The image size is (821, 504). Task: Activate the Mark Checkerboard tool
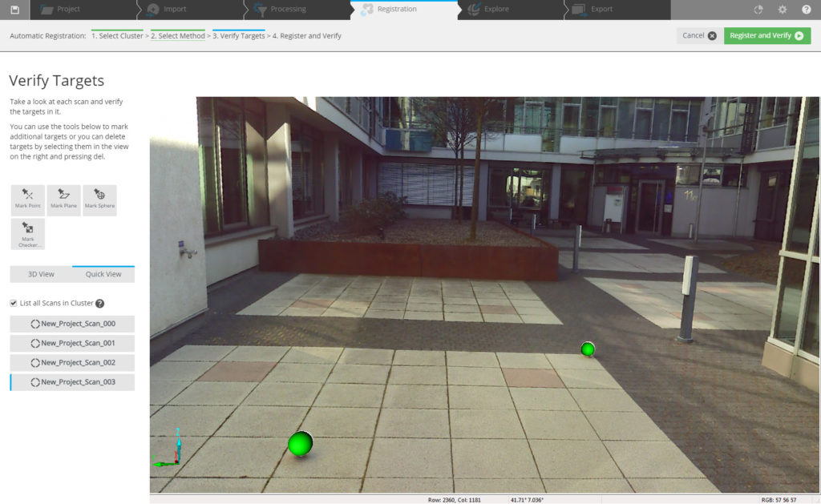coord(27,233)
